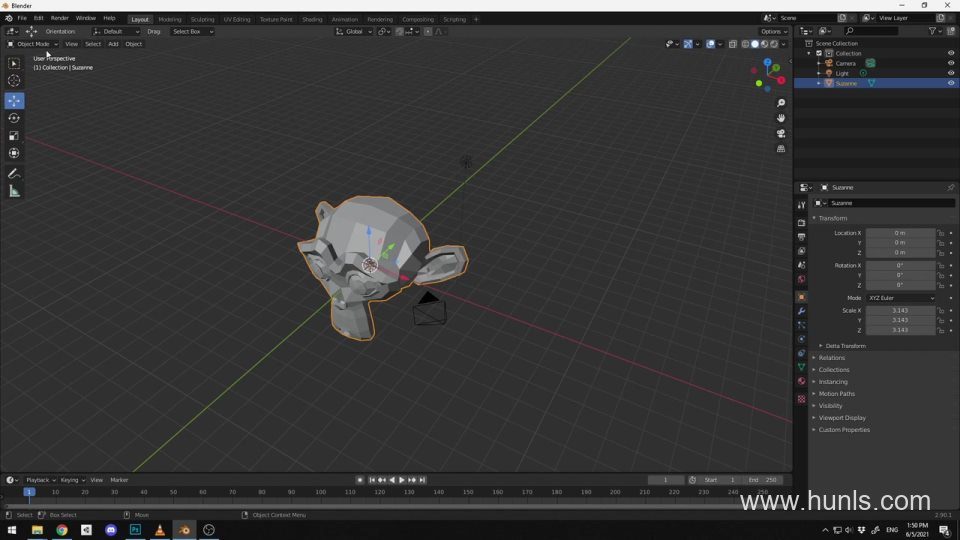
Task: Select the Camera row in outliner
Action: pos(877,63)
